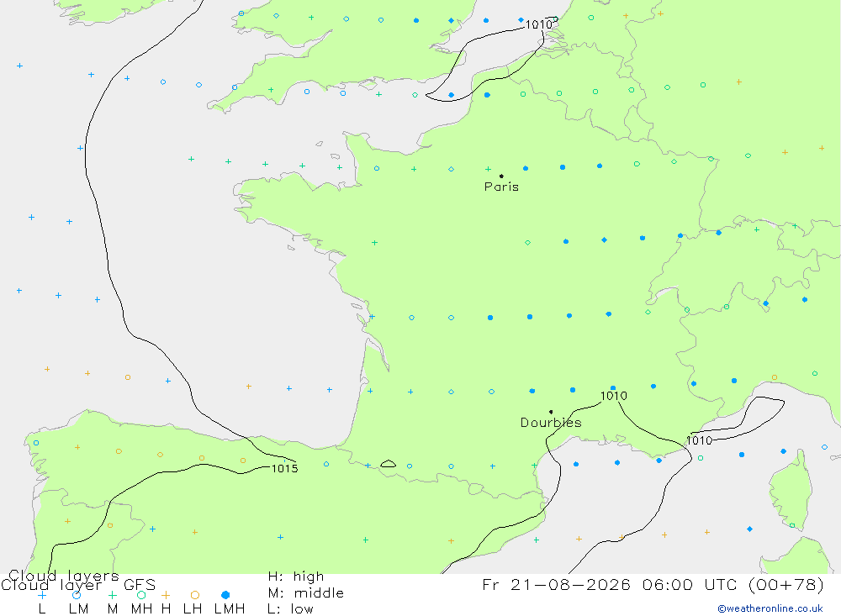The image size is (841, 616).
Task: Click the GFS model label
Action: (x=140, y=585)
